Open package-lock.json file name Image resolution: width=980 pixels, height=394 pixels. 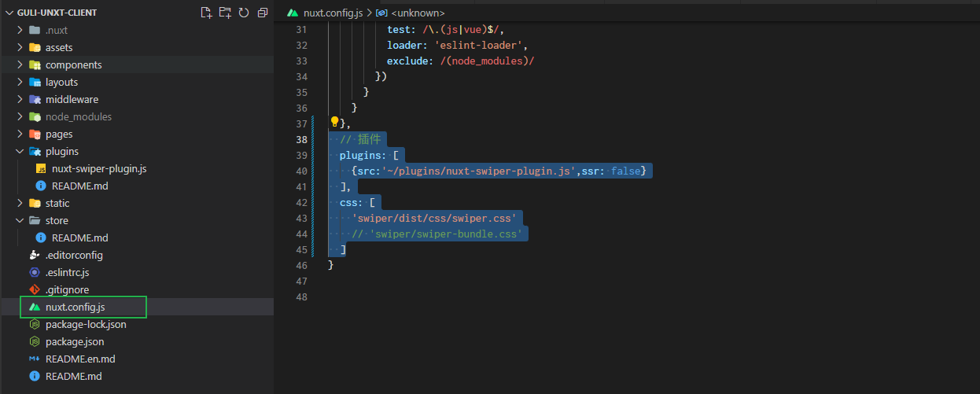[86, 324]
